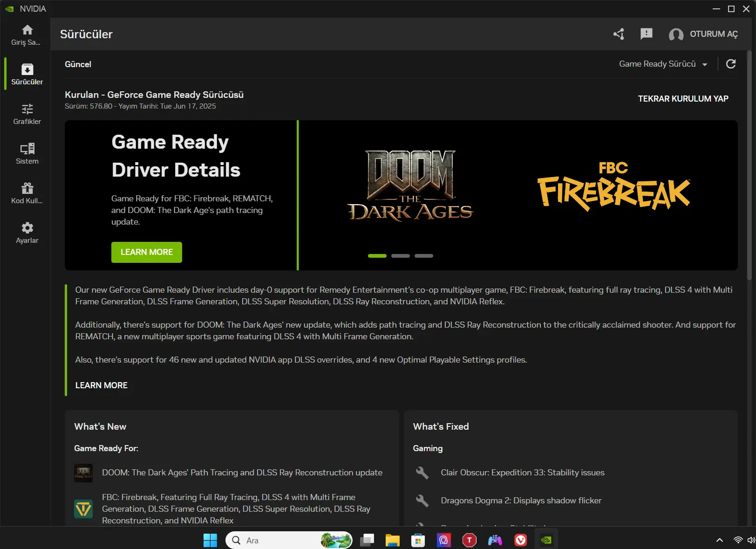756x549 pixels.
Task: Open the game controller app on taskbar
Action: tap(495, 540)
